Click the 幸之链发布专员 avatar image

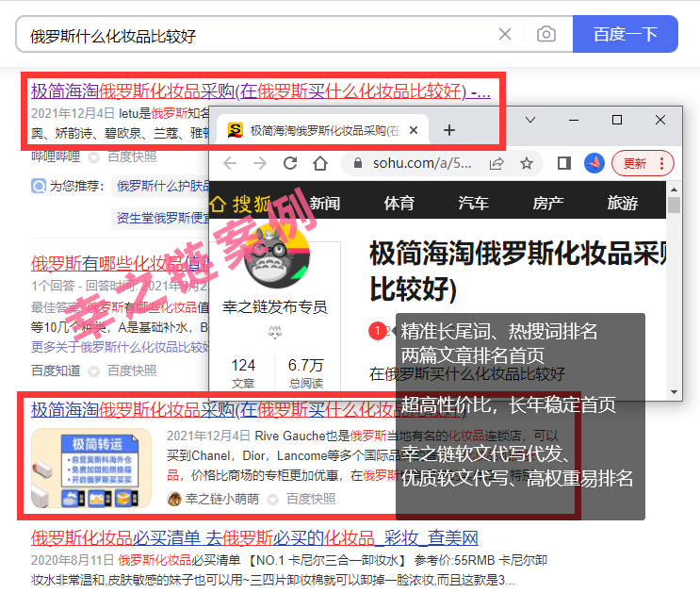click(x=277, y=256)
